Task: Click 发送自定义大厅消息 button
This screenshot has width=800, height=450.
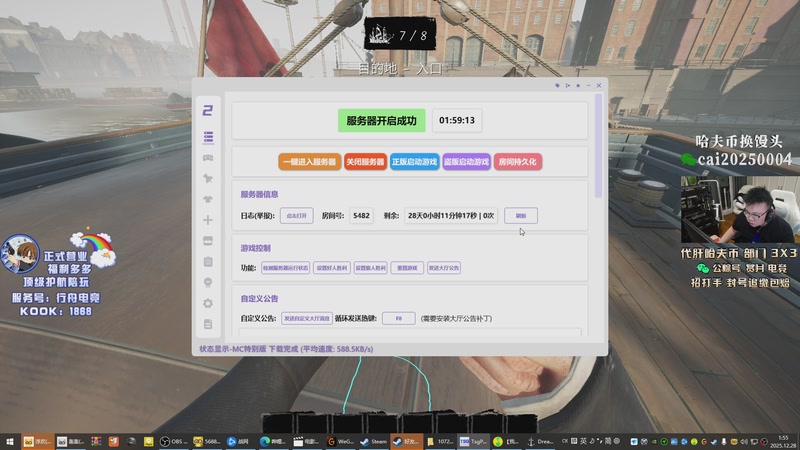Action: (307, 318)
